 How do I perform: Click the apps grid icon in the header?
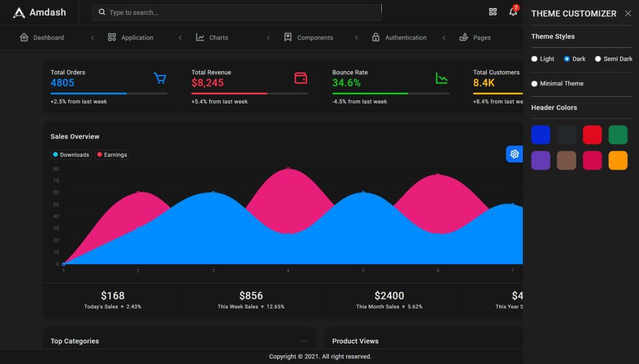pos(493,12)
